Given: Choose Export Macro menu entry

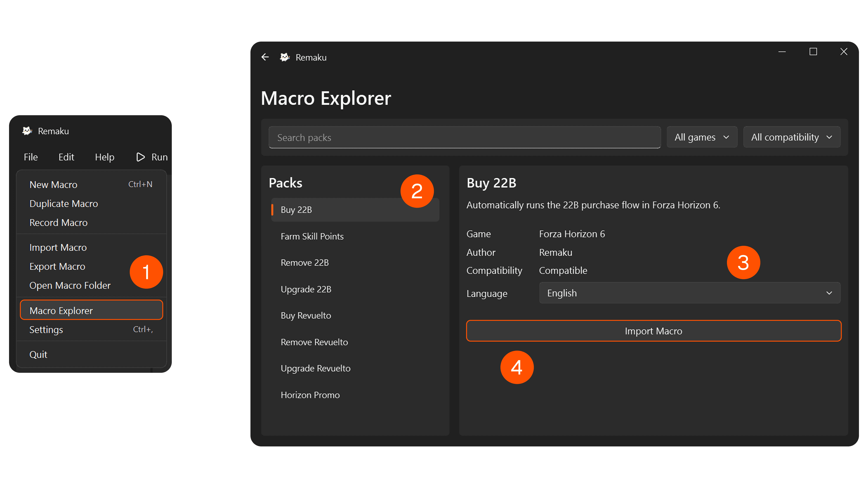Looking at the screenshot, I should tap(91, 266).
